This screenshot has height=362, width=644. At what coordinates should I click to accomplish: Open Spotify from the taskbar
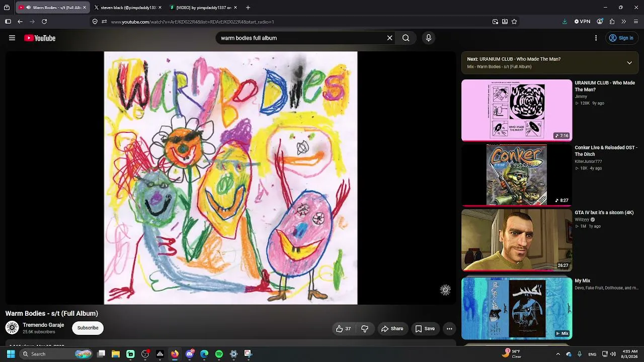click(x=219, y=354)
